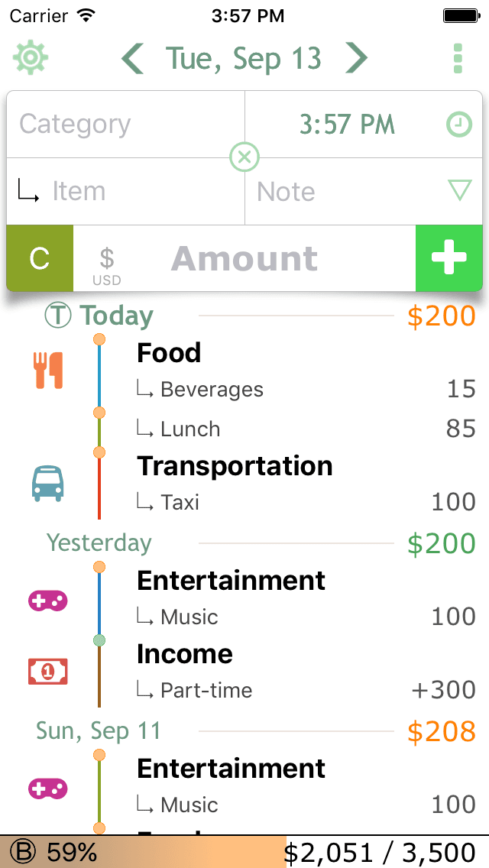Image resolution: width=489 pixels, height=868 pixels.
Task: Tap the Food fork-and-knife category icon
Action: click(x=48, y=371)
